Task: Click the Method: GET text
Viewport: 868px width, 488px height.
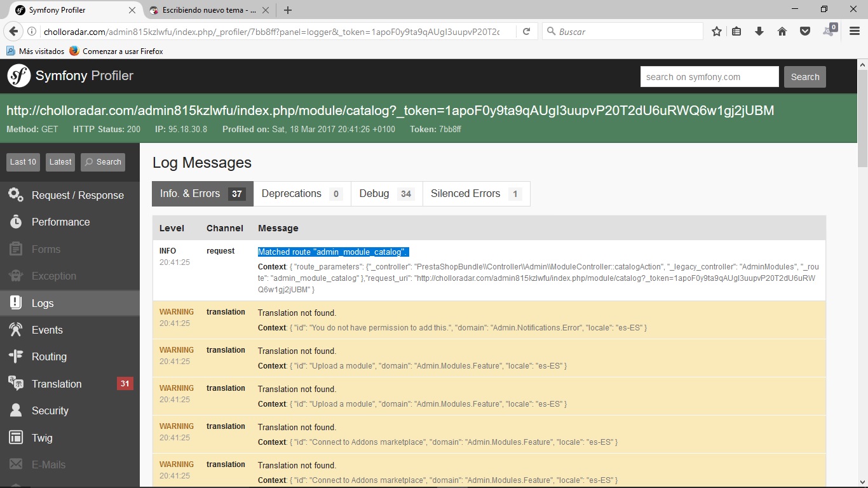Action: point(32,129)
